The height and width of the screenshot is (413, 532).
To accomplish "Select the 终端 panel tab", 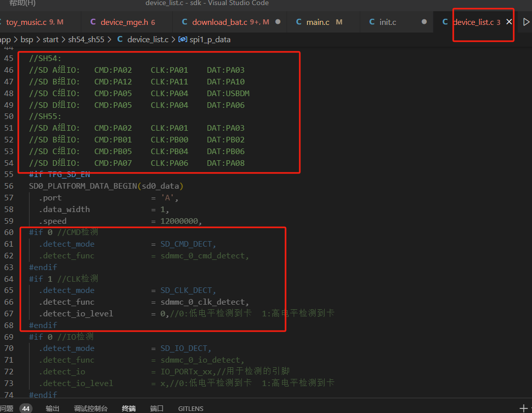I will point(129,408).
